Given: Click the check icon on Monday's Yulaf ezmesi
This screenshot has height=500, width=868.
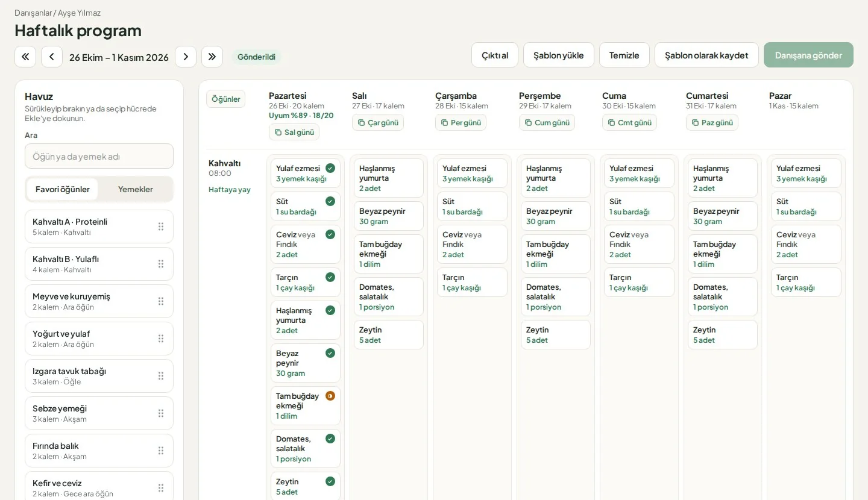Looking at the screenshot, I should tap(330, 168).
